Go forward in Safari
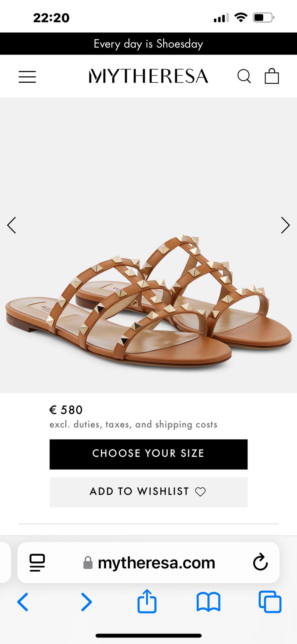 point(86,602)
